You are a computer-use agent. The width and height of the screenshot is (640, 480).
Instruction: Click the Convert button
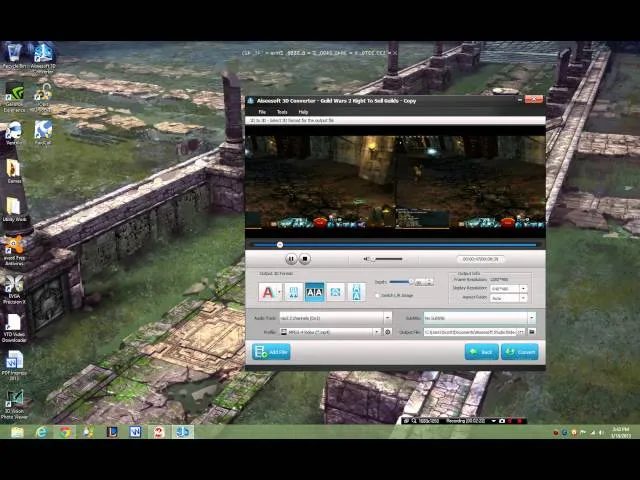coord(520,352)
